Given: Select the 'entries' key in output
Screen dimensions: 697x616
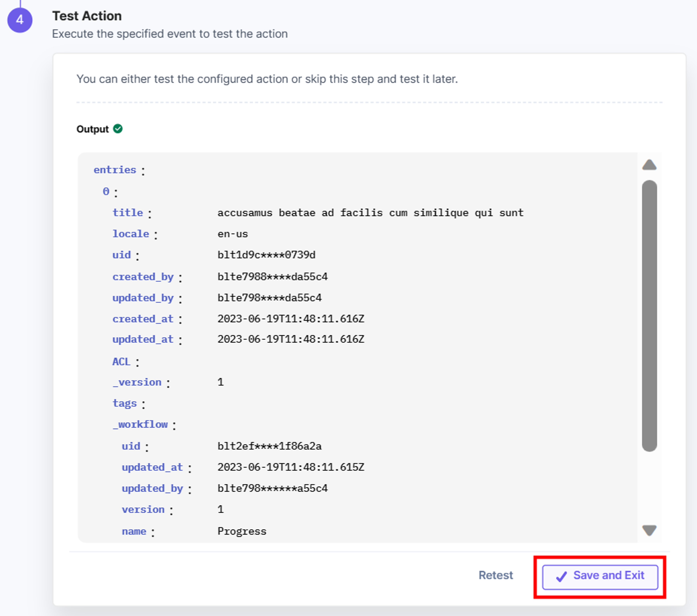Looking at the screenshot, I should 115,170.
